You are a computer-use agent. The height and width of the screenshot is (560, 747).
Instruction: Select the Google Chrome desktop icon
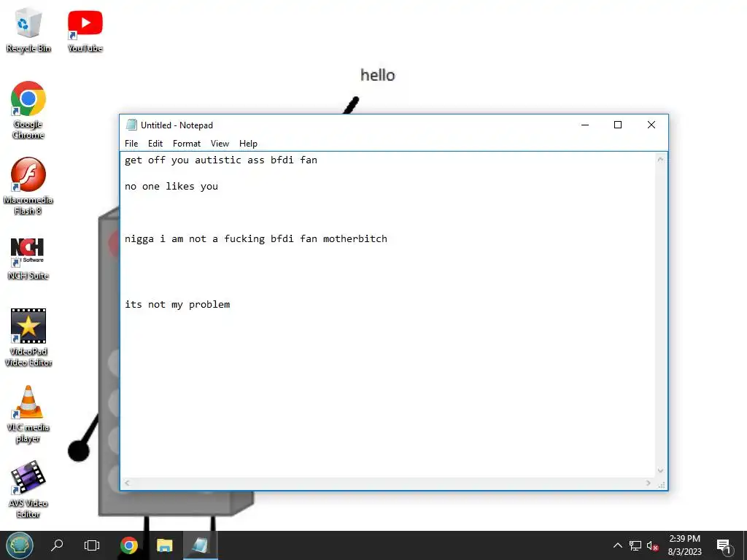pos(28,110)
